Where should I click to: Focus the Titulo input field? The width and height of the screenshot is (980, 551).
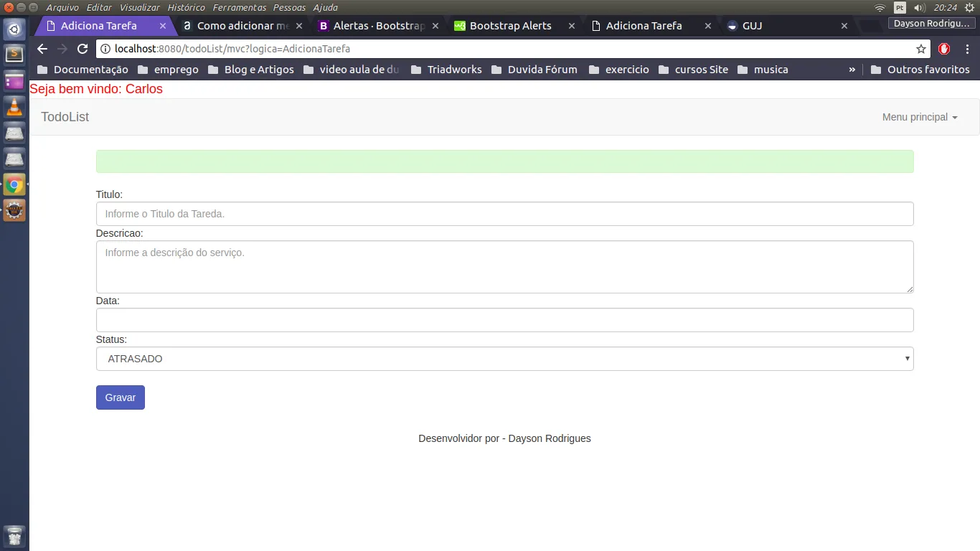coord(504,214)
